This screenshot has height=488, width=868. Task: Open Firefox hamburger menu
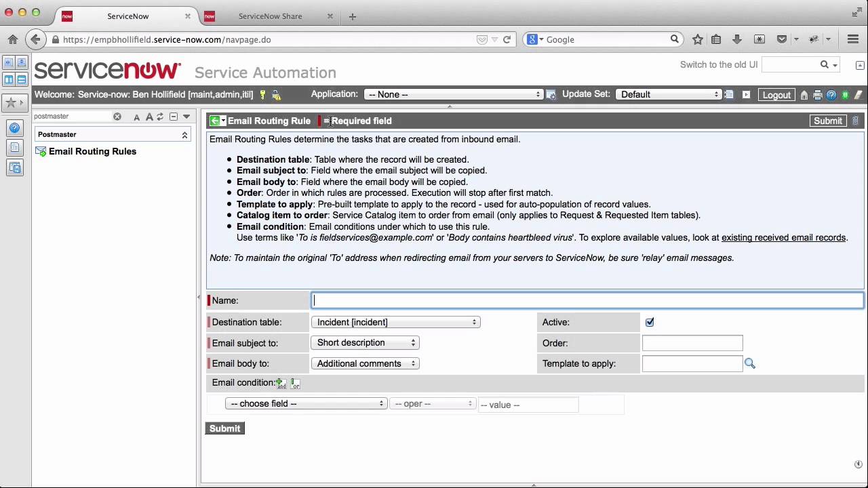tap(853, 39)
